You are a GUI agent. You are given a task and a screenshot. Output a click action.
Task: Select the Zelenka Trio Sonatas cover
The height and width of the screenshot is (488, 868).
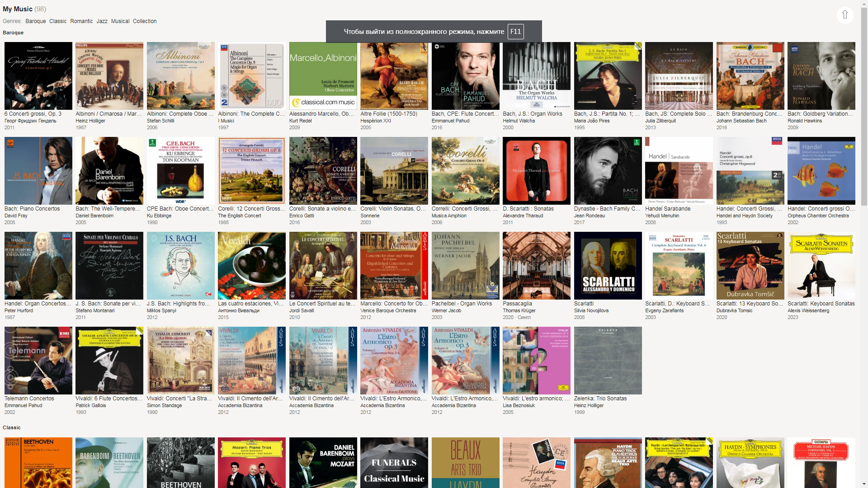(x=608, y=361)
